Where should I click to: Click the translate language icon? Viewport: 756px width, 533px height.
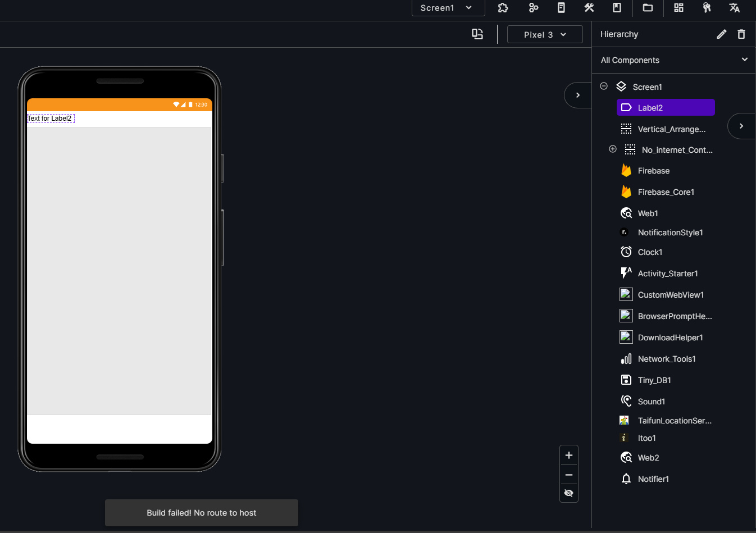point(734,8)
